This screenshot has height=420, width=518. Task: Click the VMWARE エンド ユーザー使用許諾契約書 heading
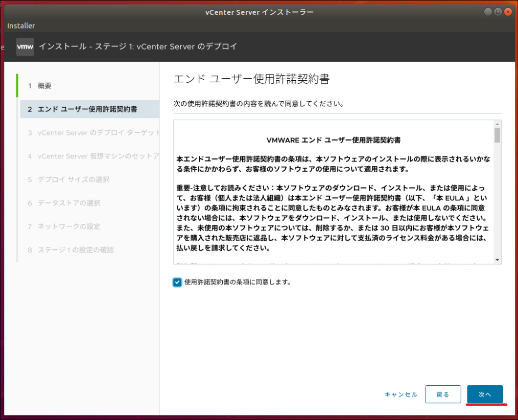334,140
